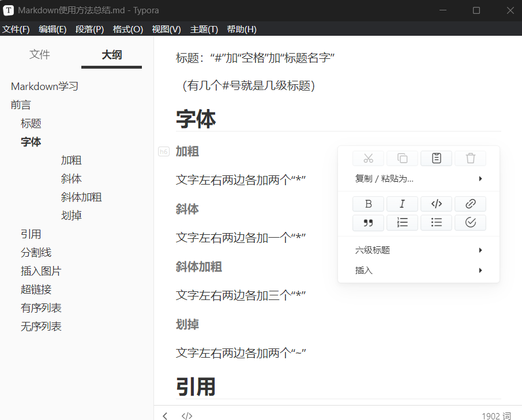Image resolution: width=522 pixels, height=420 pixels.
Task: Maximize the Typora window
Action: (x=476, y=10)
